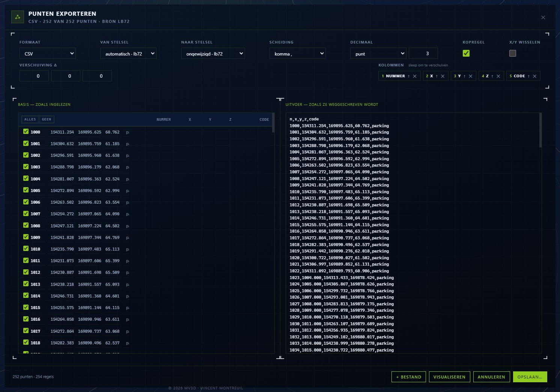Click Y value 169891.144 in row 1015
The image size is (560, 392).
point(90,308)
